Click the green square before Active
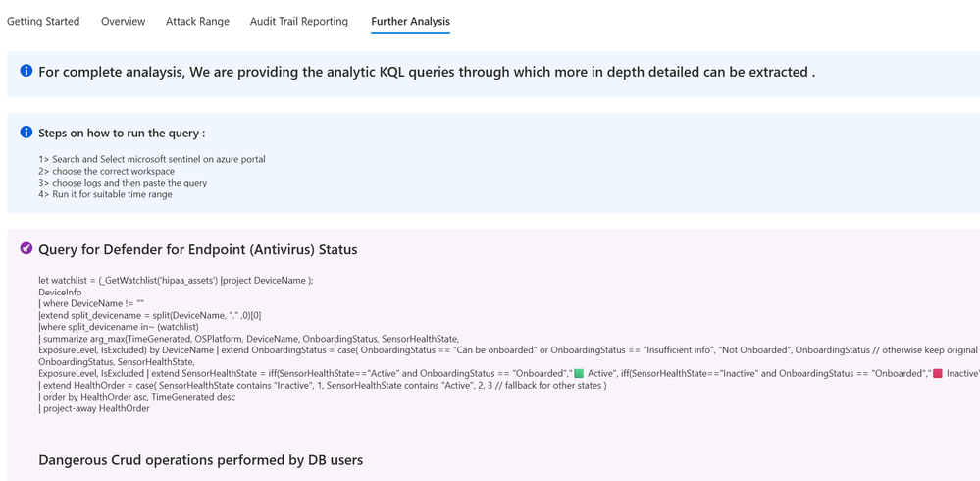This screenshot has width=980, height=481. pos(579,373)
